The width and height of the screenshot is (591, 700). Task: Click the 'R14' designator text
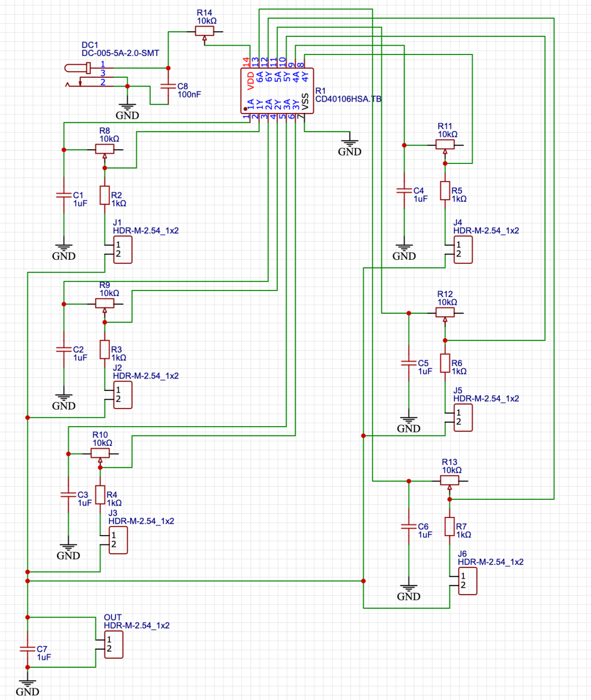click(204, 13)
